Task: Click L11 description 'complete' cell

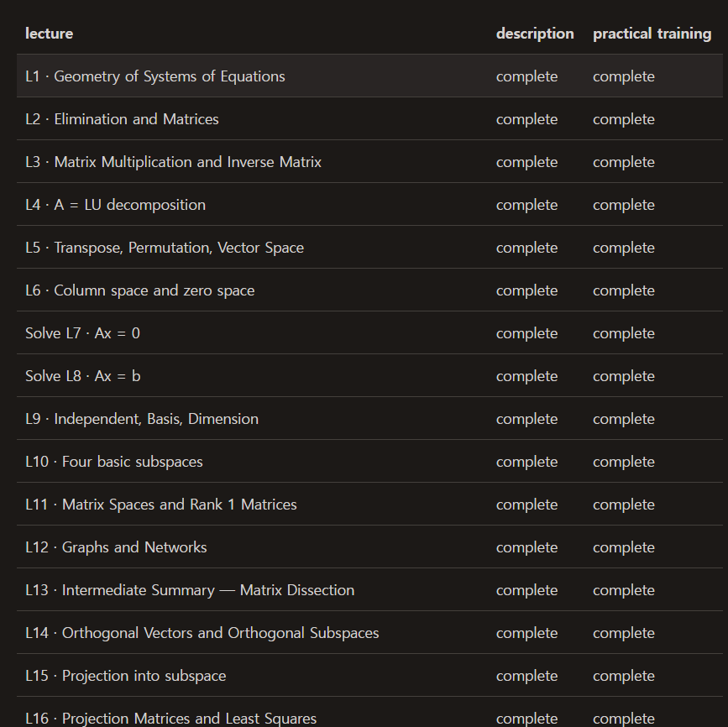Action: [526, 505]
